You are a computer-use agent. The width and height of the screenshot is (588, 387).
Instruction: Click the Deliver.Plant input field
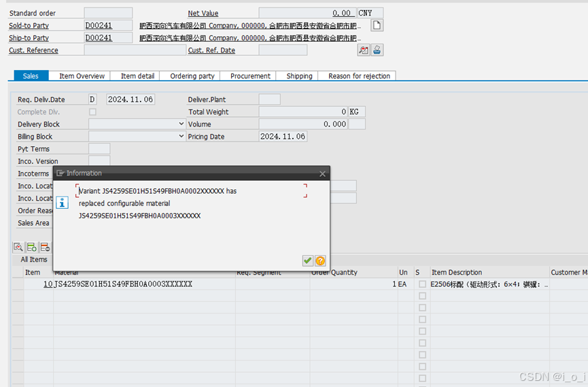pos(270,99)
